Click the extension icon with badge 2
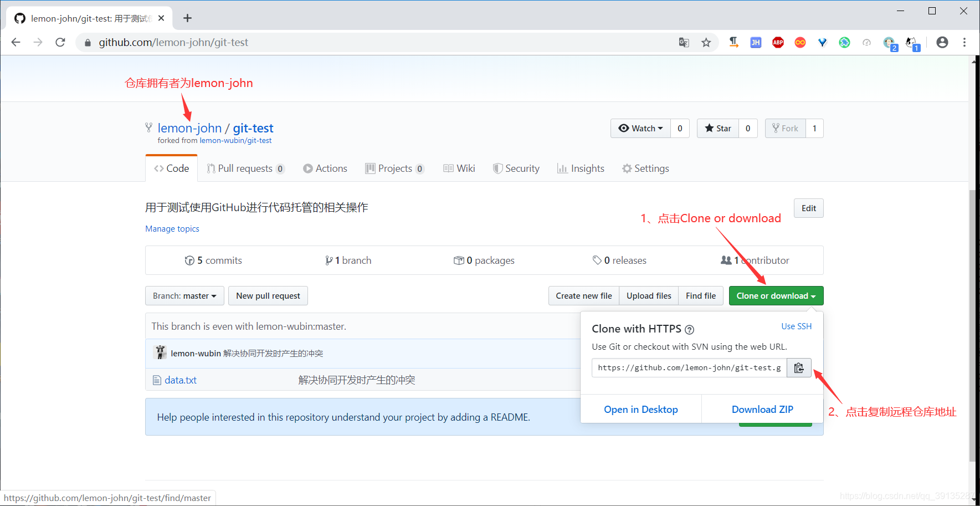The height and width of the screenshot is (506, 980). (890, 43)
